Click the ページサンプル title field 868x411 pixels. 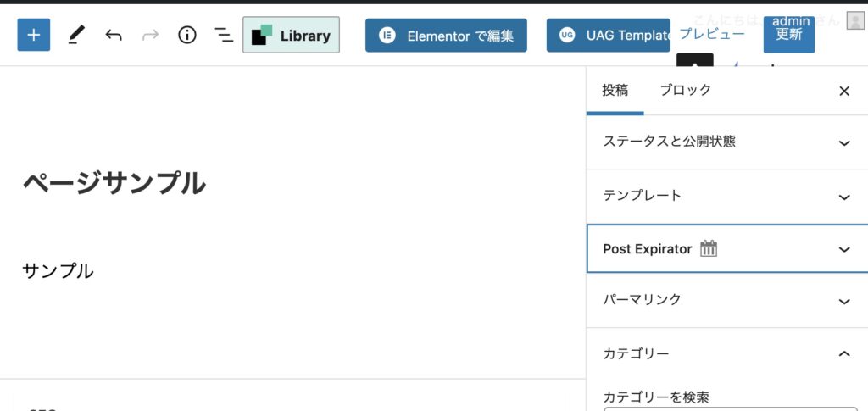point(114,183)
